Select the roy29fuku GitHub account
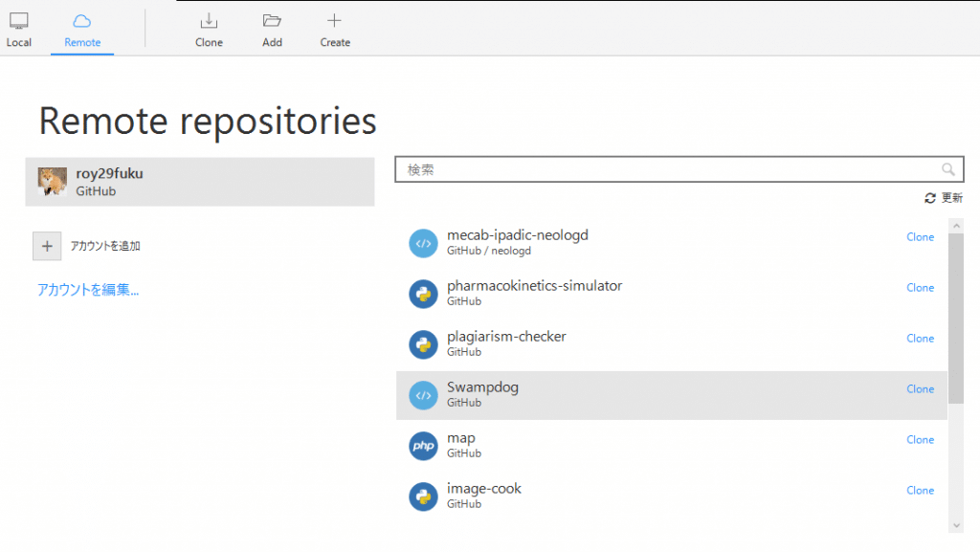 (199, 182)
